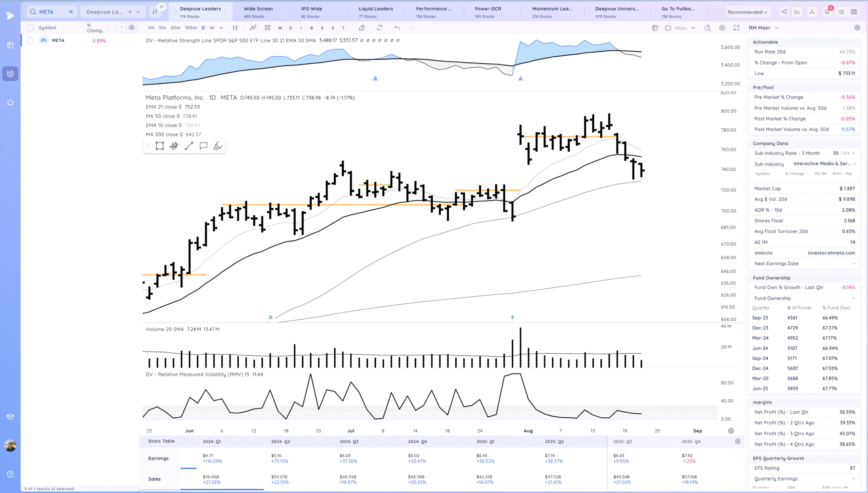Open the Main chart template dropdown
Image resolution: width=868 pixels, height=493 pixels.
(685, 28)
